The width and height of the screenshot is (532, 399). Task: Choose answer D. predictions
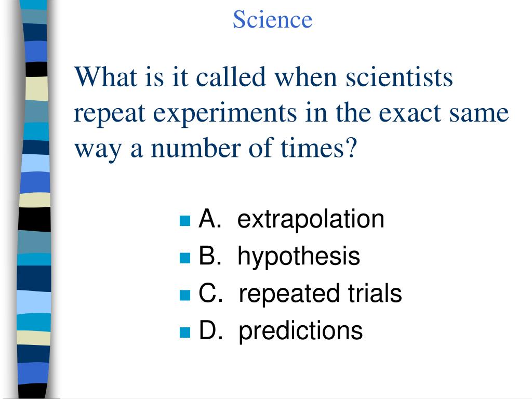click(x=281, y=331)
